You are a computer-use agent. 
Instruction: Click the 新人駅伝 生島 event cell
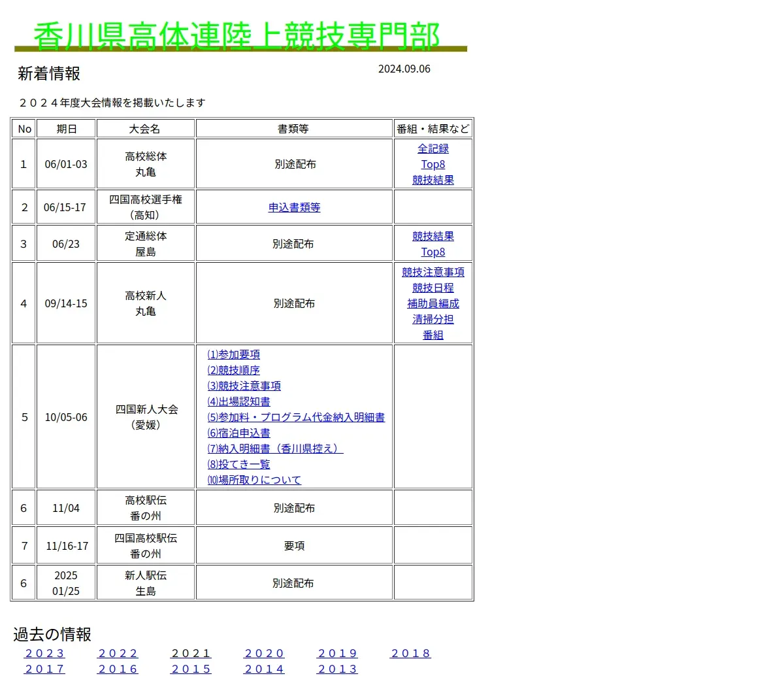pos(146,583)
